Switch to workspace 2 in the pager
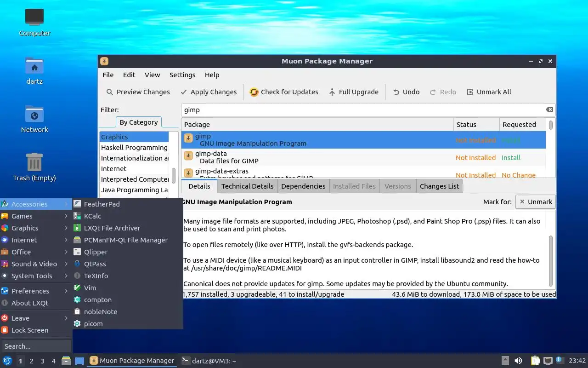 click(31, 361)
